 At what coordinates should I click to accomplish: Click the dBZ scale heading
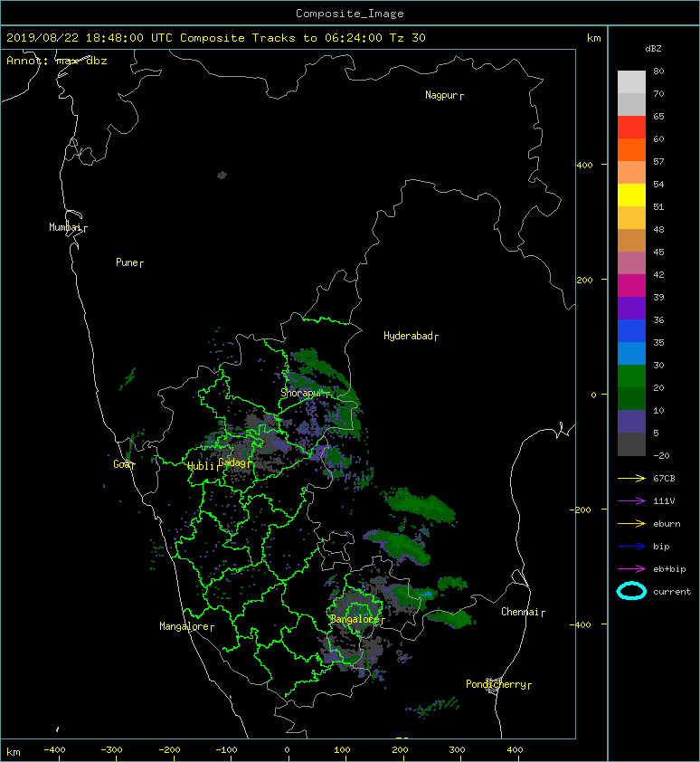pos(653,49)
